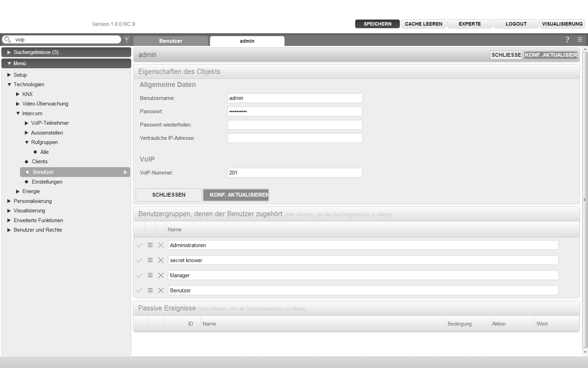Image resolution: width=588 pixels, height=368 pixels.
Task: Open Einstellungen tree item
Action: pyautogui.click(x=47, y=182)
